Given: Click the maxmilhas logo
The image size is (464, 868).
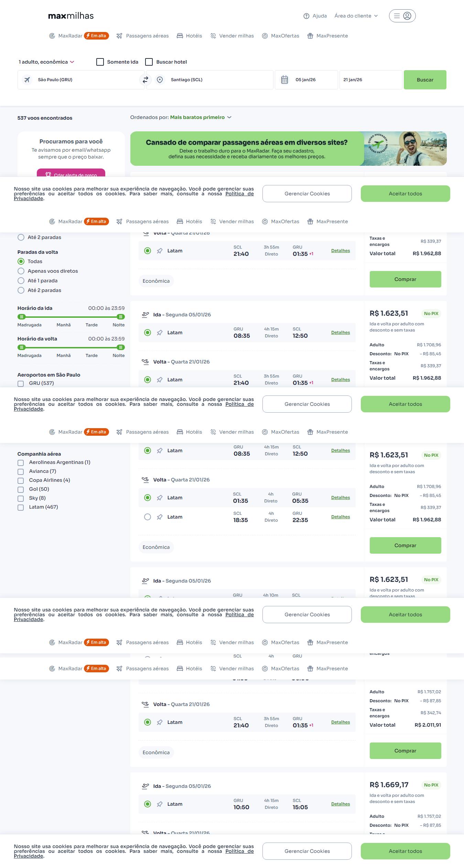Looking at the screenshot, I should tap(71, 16).
